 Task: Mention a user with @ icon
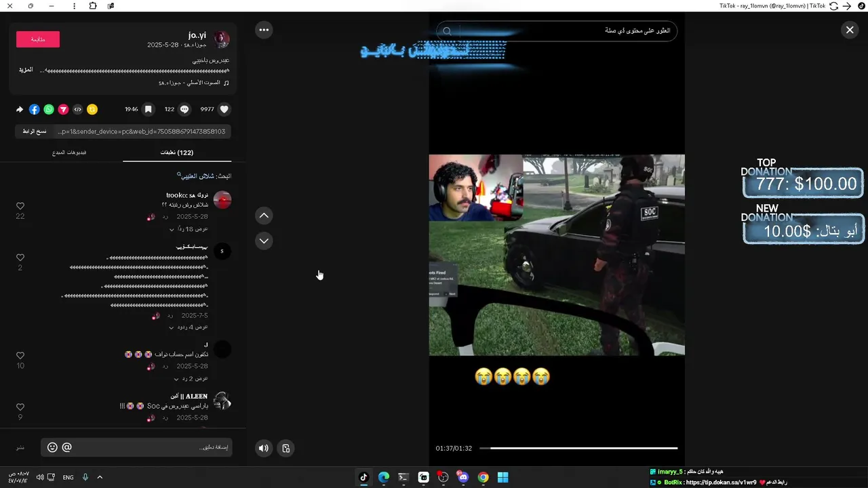pyautogui.click(x=66, y=447)
